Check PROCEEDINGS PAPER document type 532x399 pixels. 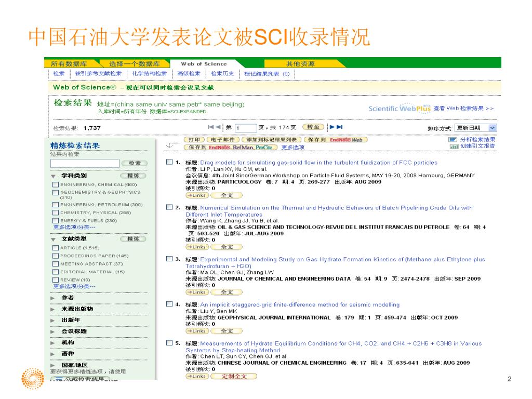click(56, 256)
